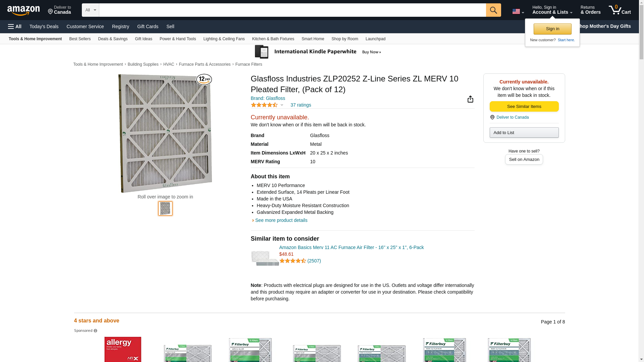Click inside the Amazon search field
The width and height of the screenshot is (644, 362).
coord(292,10)
